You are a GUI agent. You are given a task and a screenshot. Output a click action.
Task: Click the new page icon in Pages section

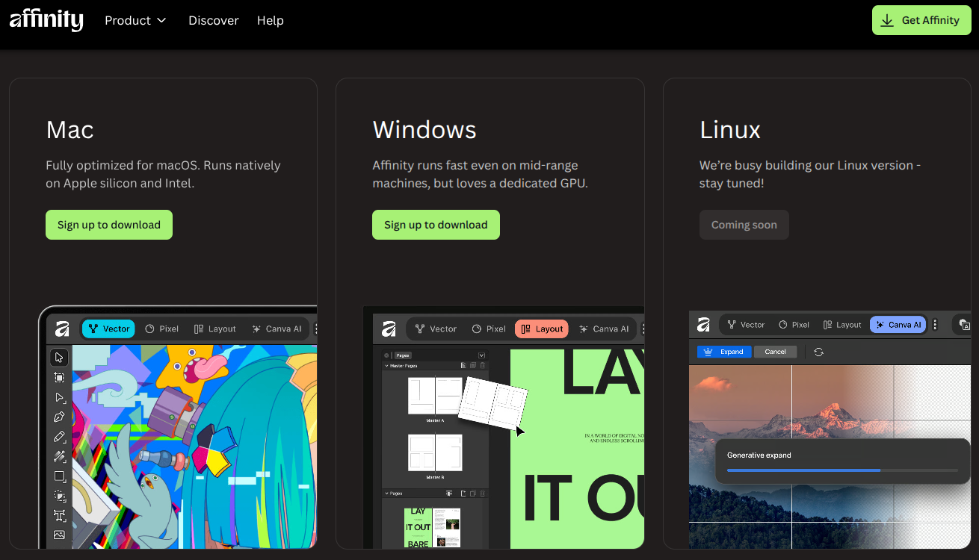[463, 494]
